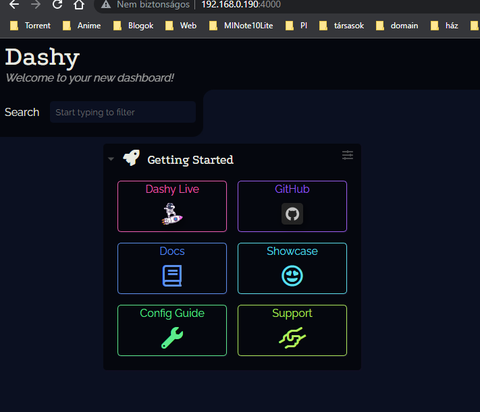
Task: Open the ház bookmark folder
Action: coord(444,26)
